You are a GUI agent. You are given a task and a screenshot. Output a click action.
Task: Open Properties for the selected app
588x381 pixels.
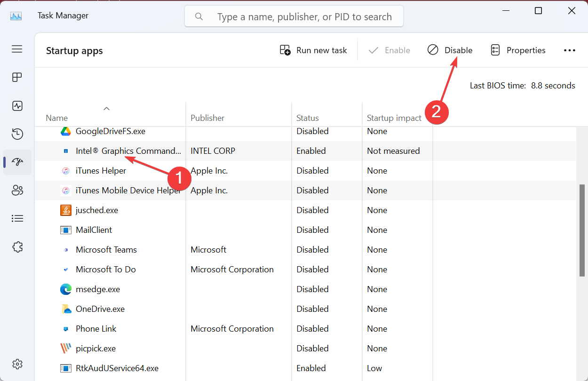518,50
